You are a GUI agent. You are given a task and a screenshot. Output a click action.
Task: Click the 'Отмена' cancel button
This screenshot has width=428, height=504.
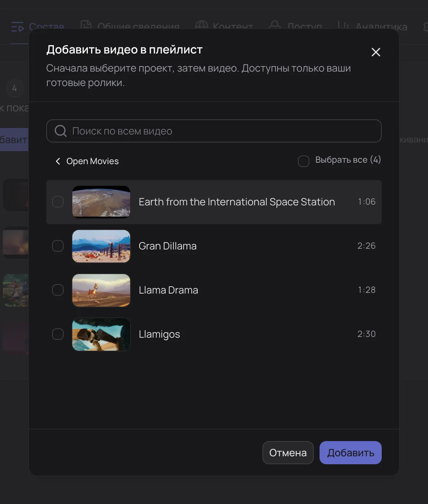click(288, 453)
